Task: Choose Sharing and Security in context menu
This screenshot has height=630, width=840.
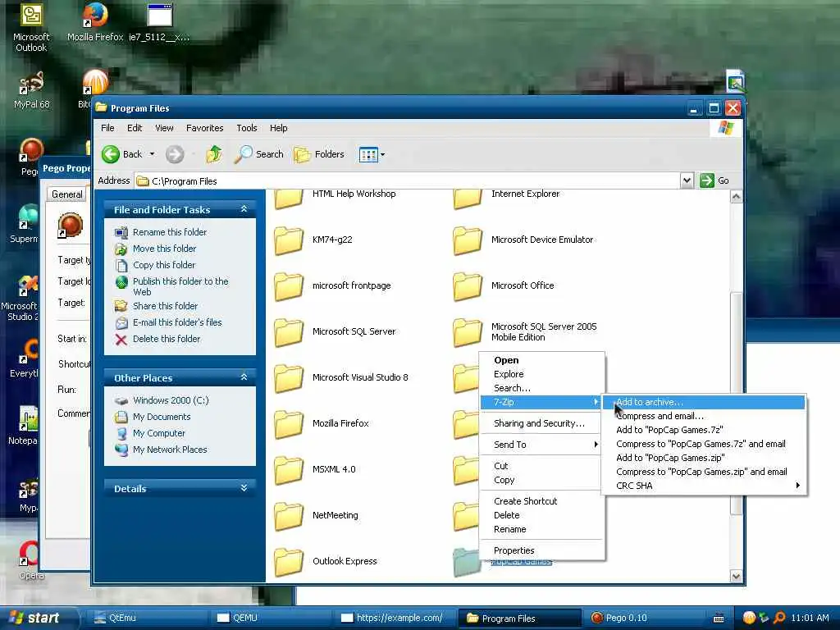Action: (542, 423)
